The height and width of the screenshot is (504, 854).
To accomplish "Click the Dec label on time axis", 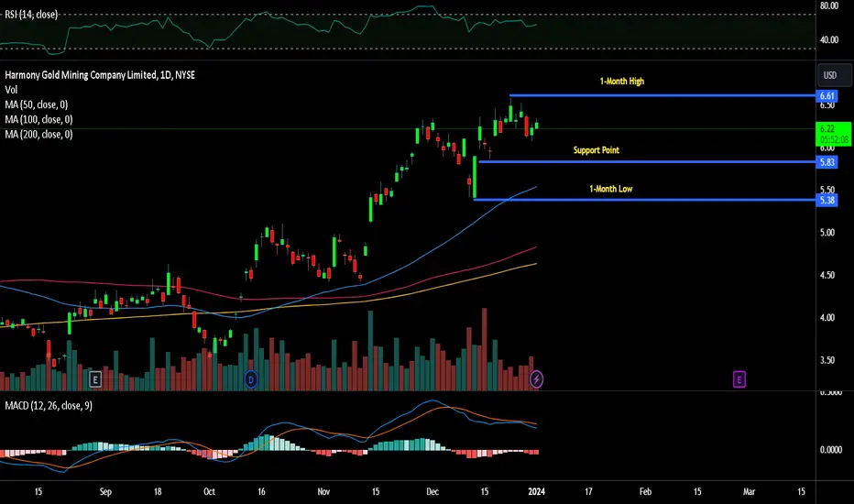I will pyautogui.click(x=432, y=491).
